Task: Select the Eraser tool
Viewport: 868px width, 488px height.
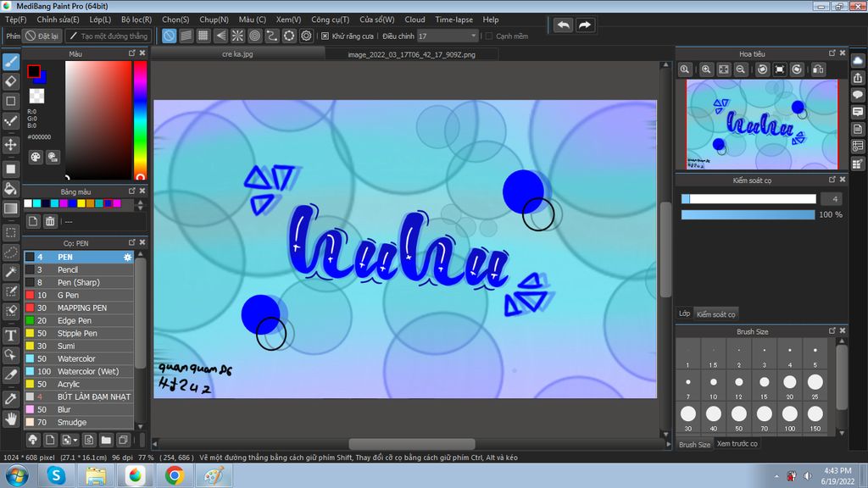Action: click(x=11, y=81)
